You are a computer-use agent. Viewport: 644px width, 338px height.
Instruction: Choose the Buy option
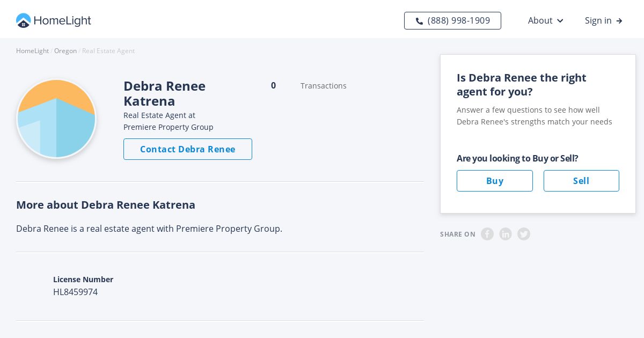point(494,181)
